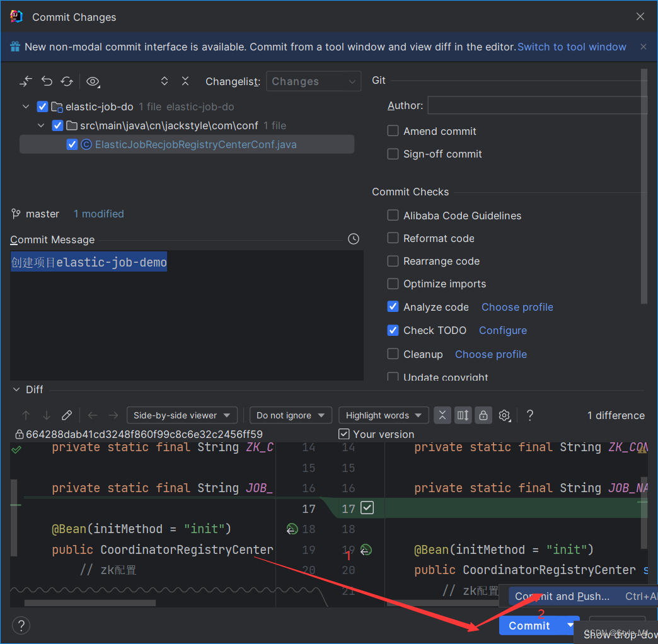Click Configure link for Check TODO

pos(503,331)
